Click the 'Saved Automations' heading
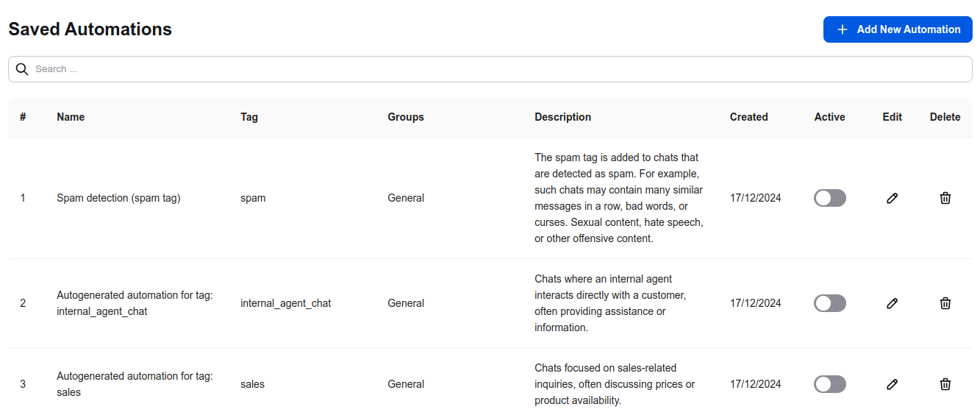980x418 pixels. pos(90,29)
